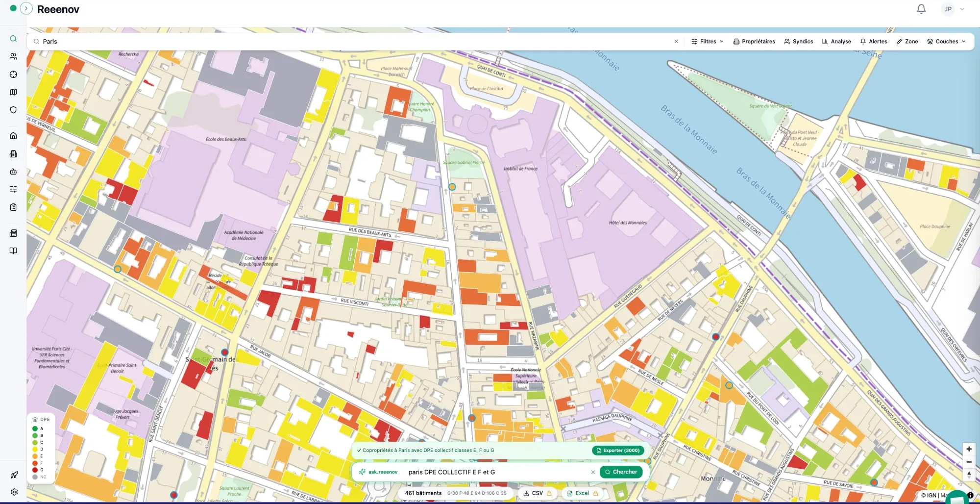Zoom out the map with the minus button
The height and width of the screenshot is (504, 980).
969,462
